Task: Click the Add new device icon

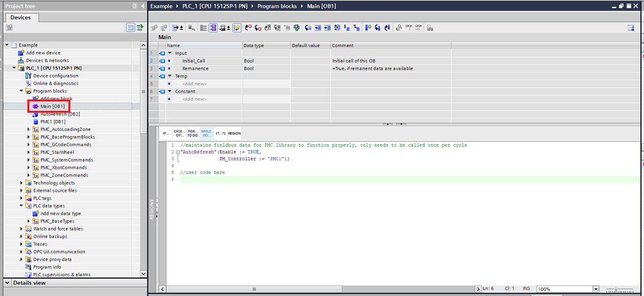Action: [x=21, y=53]
